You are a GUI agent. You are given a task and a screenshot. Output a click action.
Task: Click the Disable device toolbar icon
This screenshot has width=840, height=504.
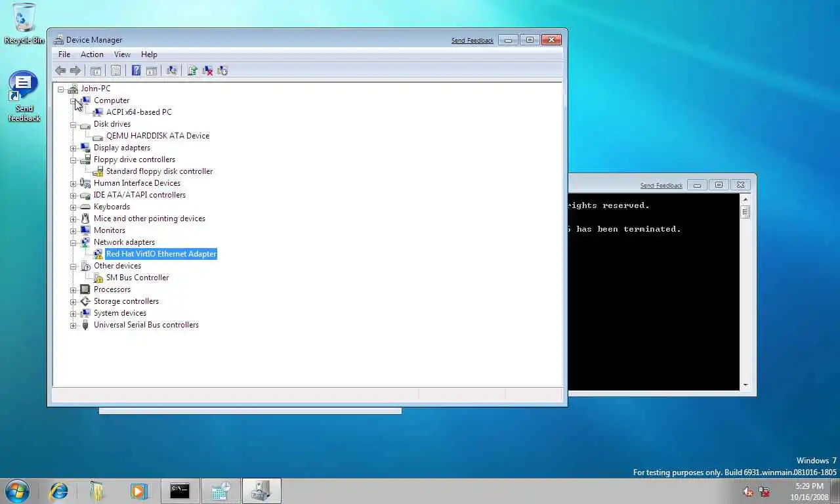(x=222, y=71)
